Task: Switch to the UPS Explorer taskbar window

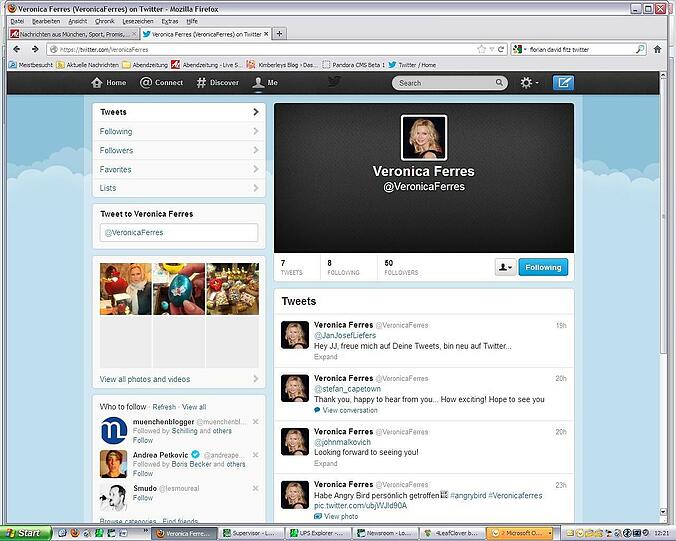Action: coord(316,533)
